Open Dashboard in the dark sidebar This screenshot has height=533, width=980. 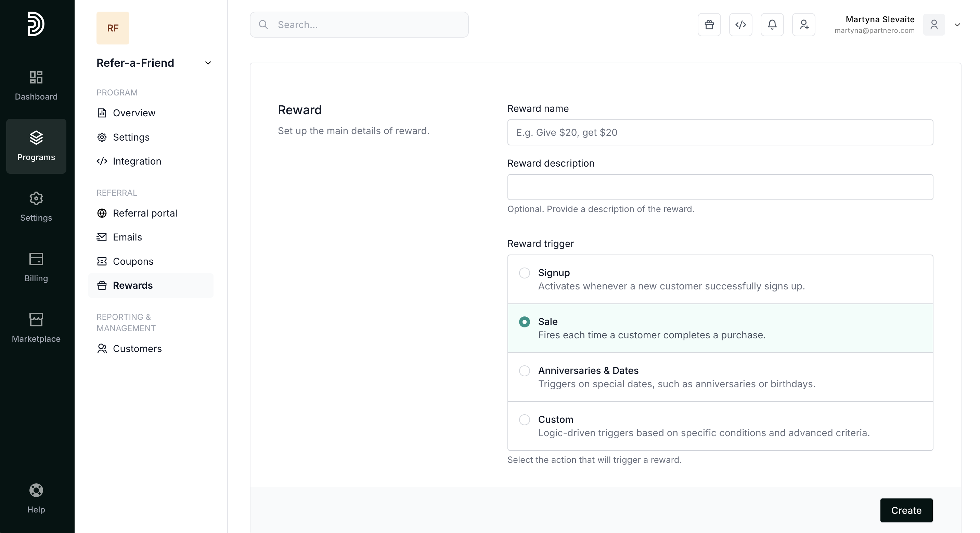pos(36,86)
